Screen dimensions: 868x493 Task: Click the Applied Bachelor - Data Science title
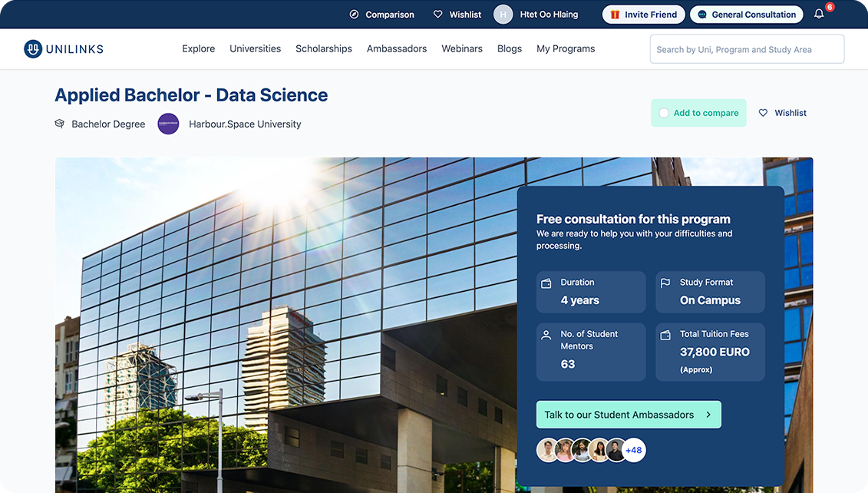[191, 94]
